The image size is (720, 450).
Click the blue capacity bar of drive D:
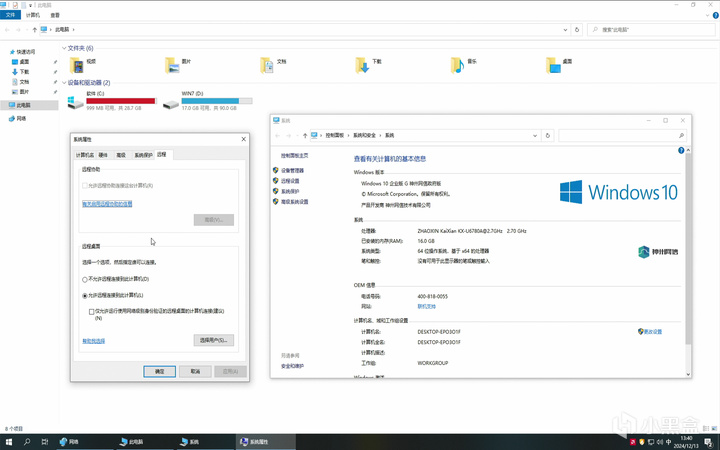click(217, 101)
